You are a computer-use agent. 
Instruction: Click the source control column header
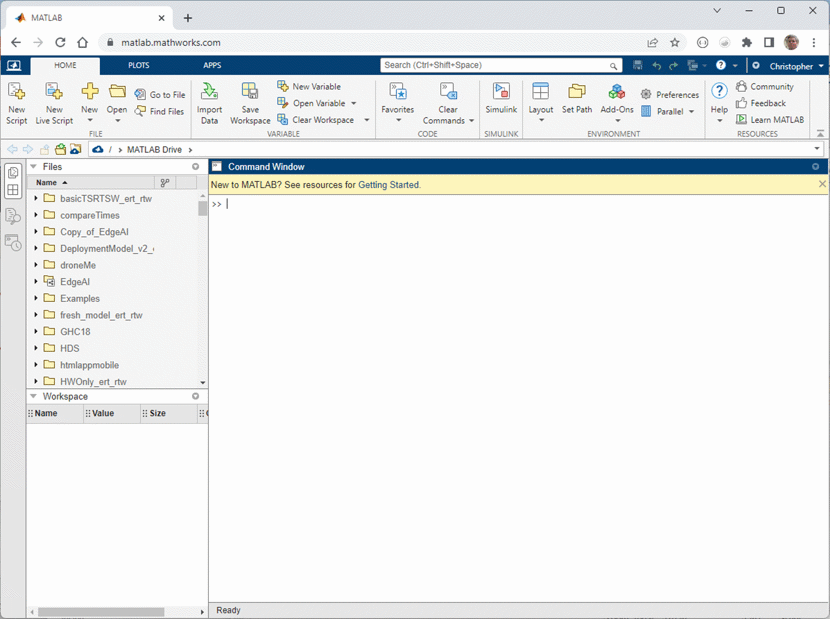165,183
